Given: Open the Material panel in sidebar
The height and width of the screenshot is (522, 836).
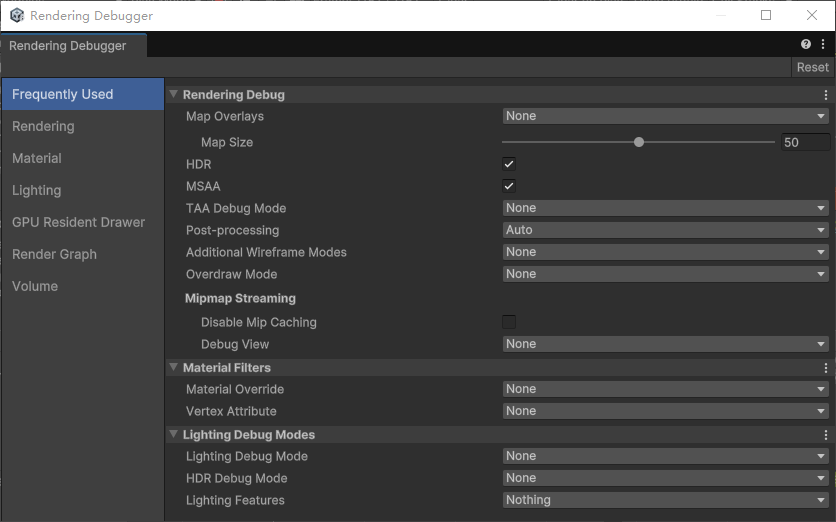Looking at the screenshot, I should (x=37, y=158).
